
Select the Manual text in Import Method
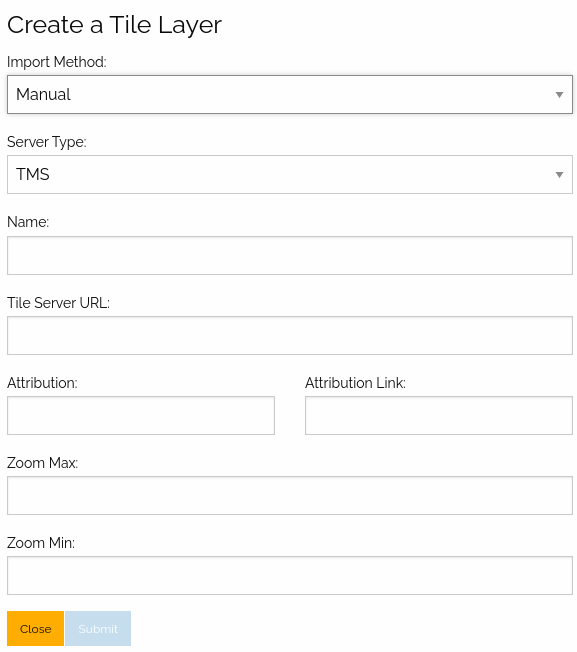(x=43, y=94)
